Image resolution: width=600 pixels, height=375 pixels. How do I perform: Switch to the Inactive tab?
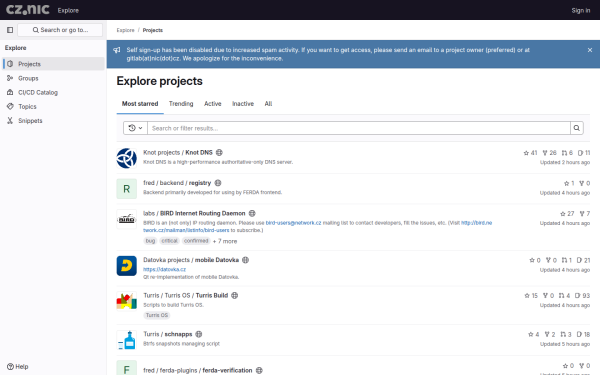click(243, 104)
